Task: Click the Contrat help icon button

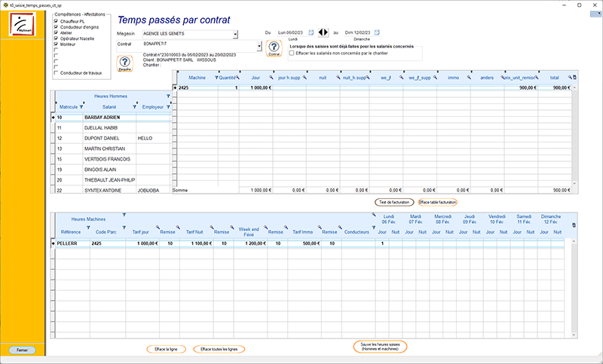Action: point(274,48)
